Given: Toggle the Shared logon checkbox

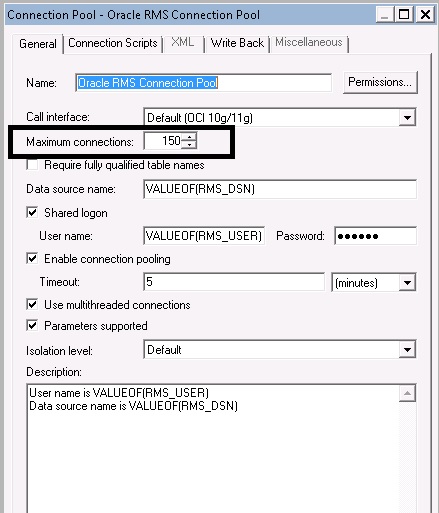Looking at the screenshot, I should 32,213.
